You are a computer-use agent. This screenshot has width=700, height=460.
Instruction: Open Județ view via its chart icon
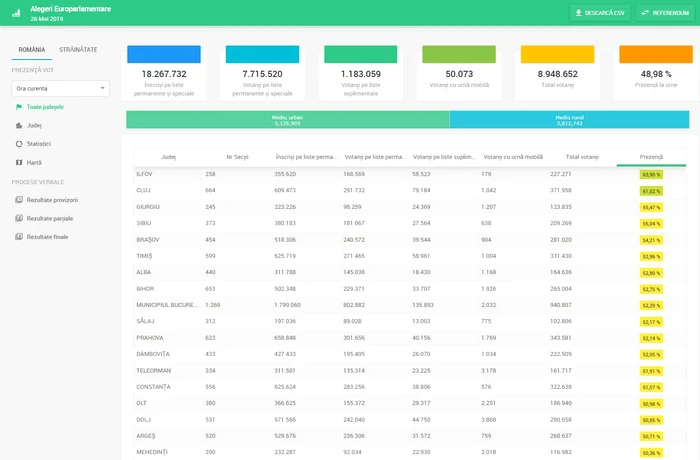(x=19, y=125)
